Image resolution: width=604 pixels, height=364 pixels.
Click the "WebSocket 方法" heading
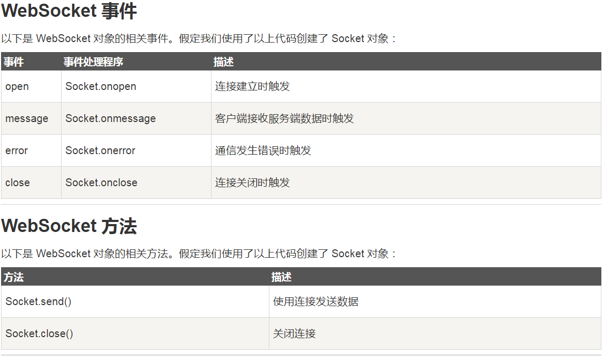69,226
